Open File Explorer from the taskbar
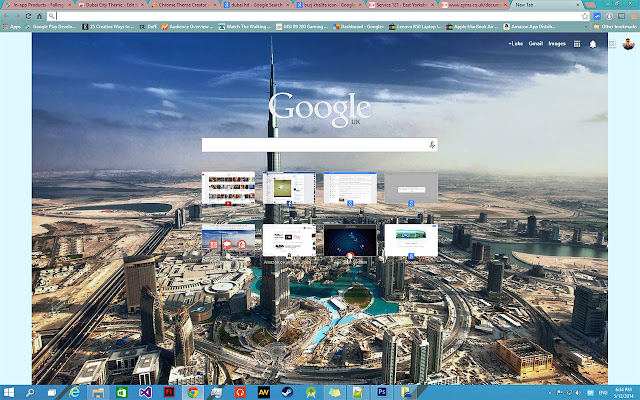This screenshot has width=640, height=400. [x=98, y=393]
